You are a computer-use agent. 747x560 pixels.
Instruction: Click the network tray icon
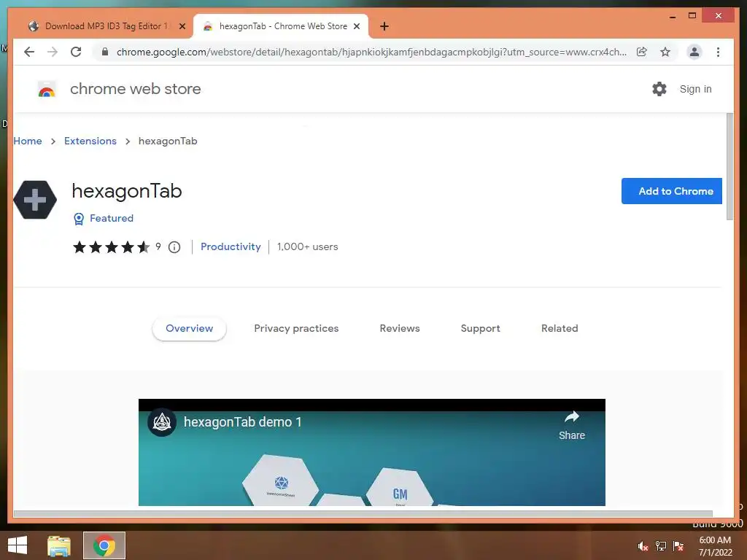tap(661, 546)
